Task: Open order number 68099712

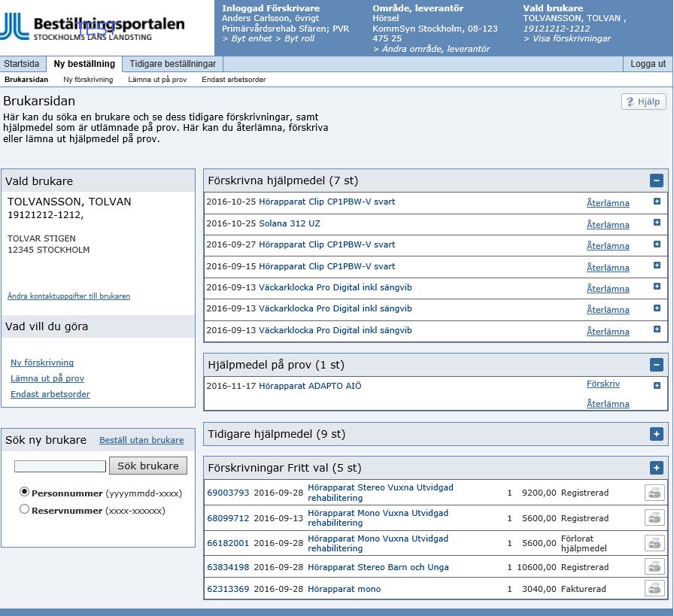Action: (228, 518)
